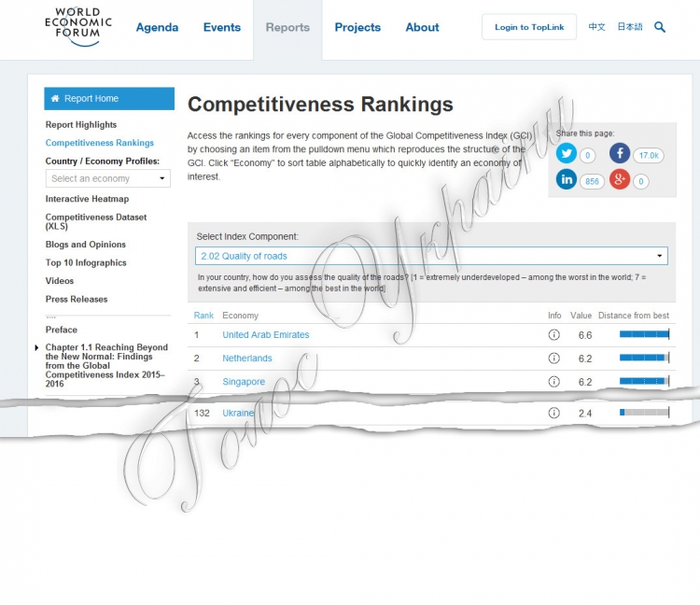Open Press Releases link
The height and width of the screenshot is (605, 700).
[x=77, y=299]
